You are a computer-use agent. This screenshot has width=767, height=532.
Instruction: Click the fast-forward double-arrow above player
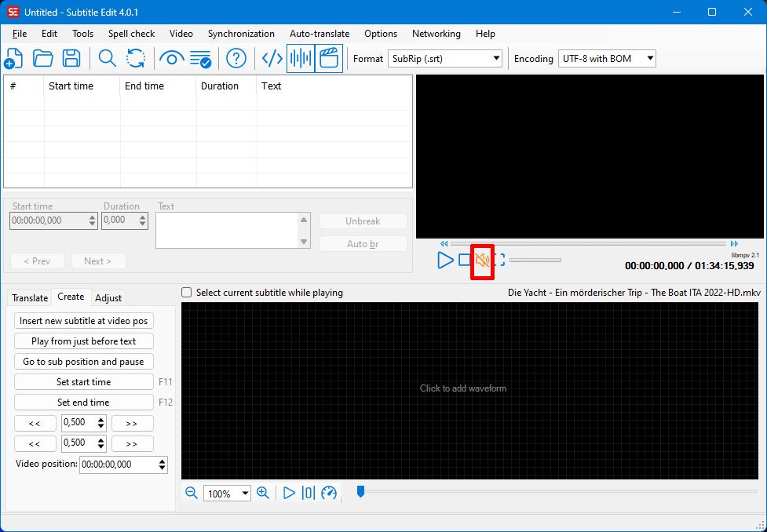734,243
